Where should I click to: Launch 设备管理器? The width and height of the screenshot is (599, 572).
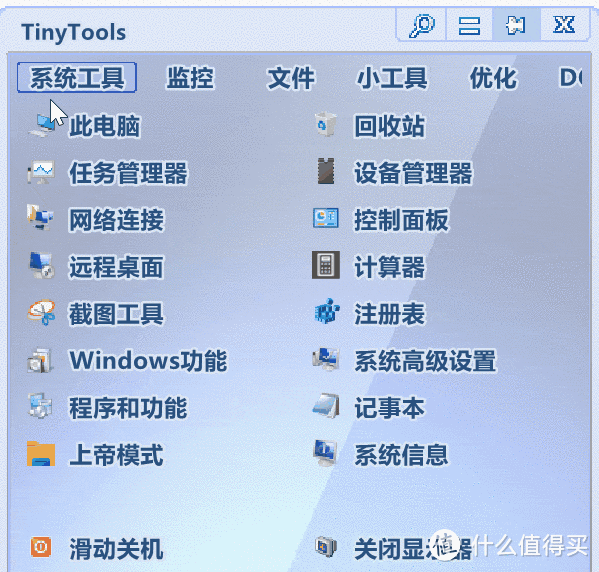(414, 173)
